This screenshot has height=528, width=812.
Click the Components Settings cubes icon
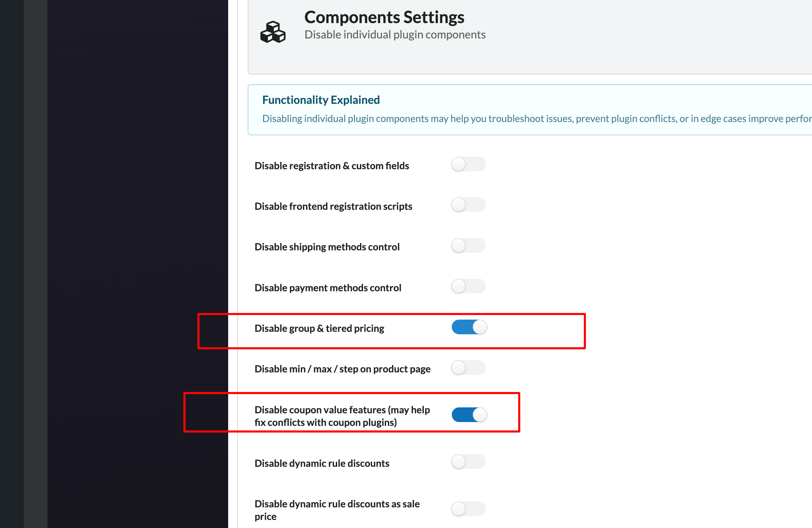(273, 32)
